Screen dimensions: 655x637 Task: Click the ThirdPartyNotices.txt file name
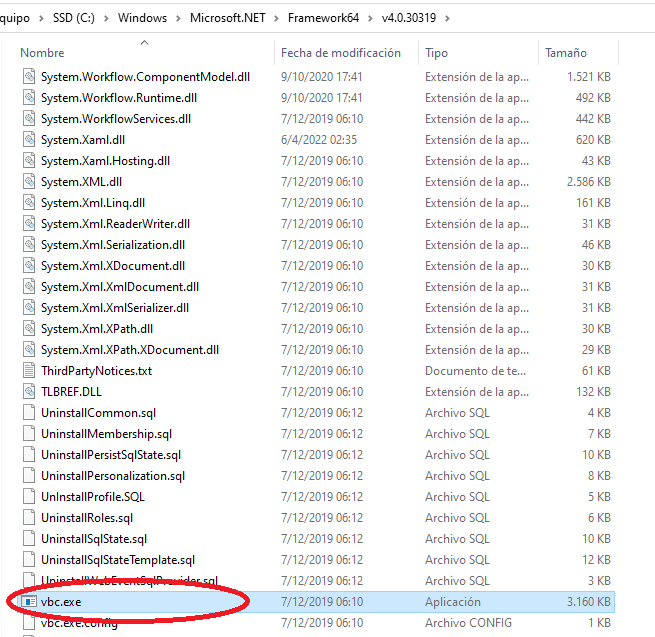pos(96,371)
